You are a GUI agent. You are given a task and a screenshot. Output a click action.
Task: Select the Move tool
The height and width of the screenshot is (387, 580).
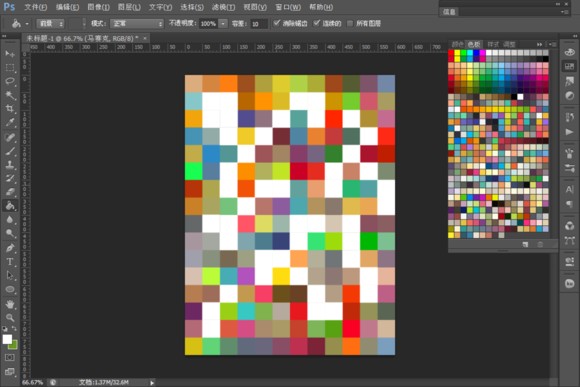pyautogui.click(x=10, y=54)
